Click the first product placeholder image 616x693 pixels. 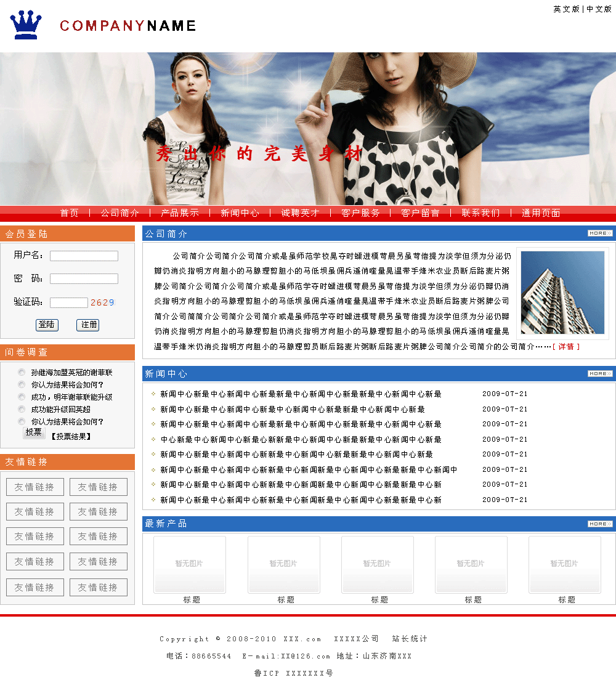(x=190, y=564)
